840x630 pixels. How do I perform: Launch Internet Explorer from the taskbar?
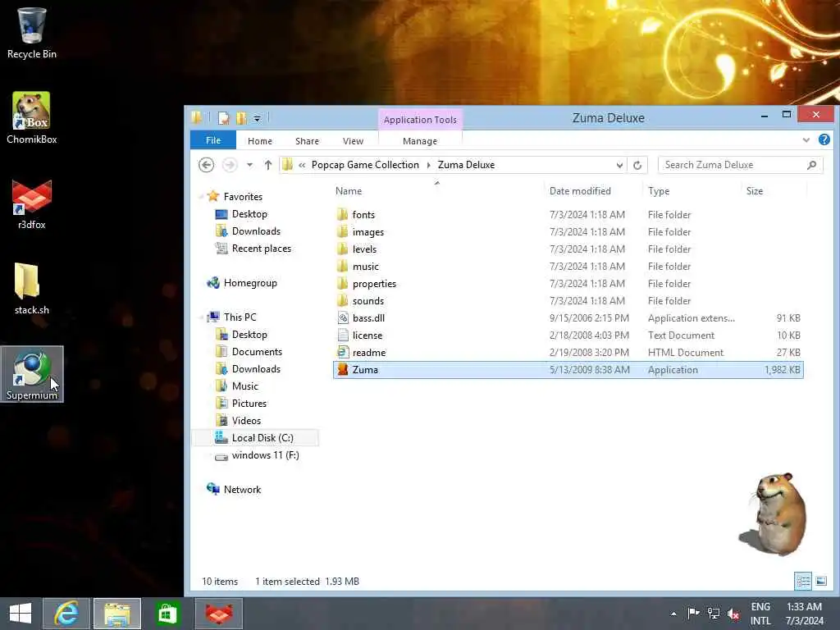[x=66, y=614]
